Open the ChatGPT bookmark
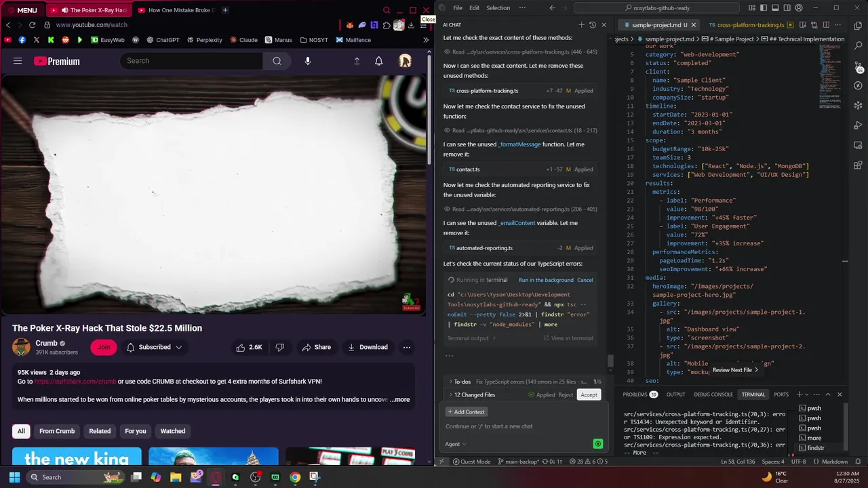Screen dimensions: 868x488 pyautogui.click(x=162, y=40)
